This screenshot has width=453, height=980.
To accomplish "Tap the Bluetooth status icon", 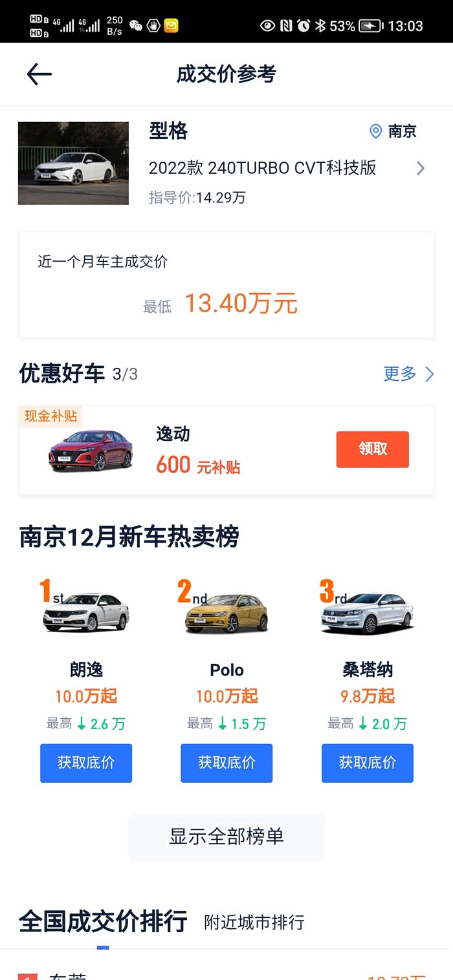I will coord(320,26).
